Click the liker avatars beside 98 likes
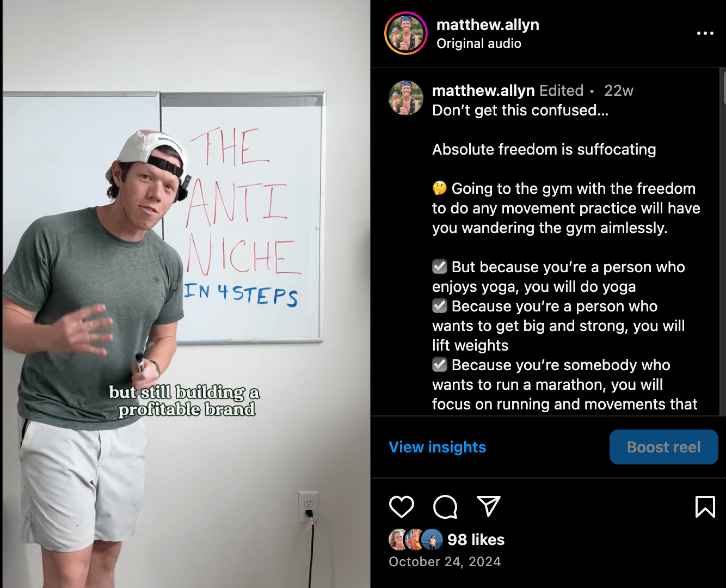726x588 pixels. point(415,540)
